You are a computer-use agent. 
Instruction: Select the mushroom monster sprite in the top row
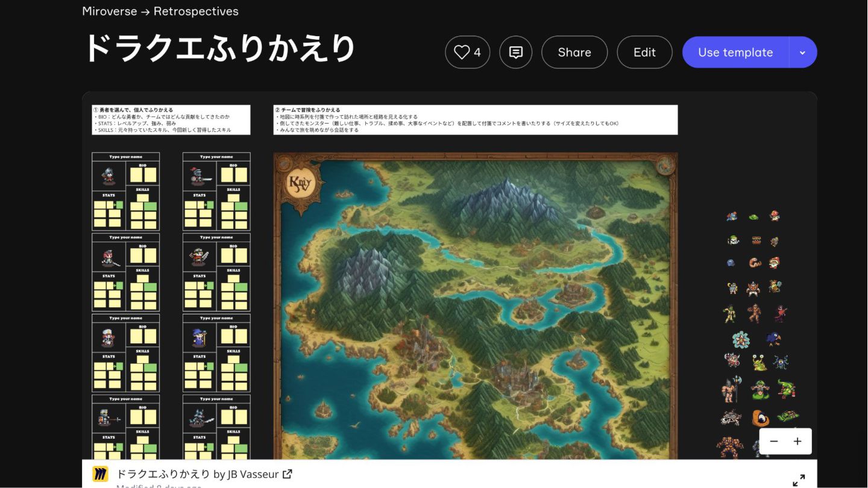point(775,216)
